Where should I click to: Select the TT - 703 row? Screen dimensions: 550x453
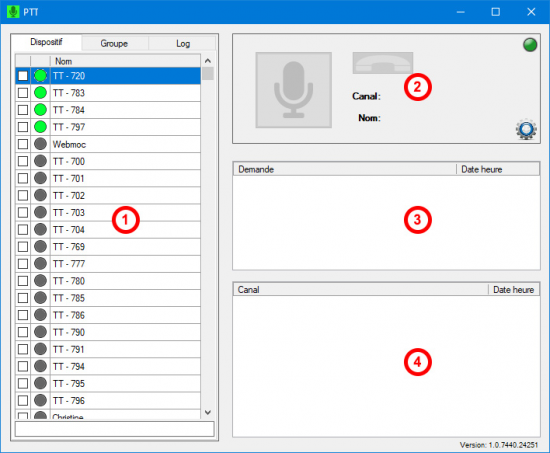pyautogui.click(x=108, y=213)
